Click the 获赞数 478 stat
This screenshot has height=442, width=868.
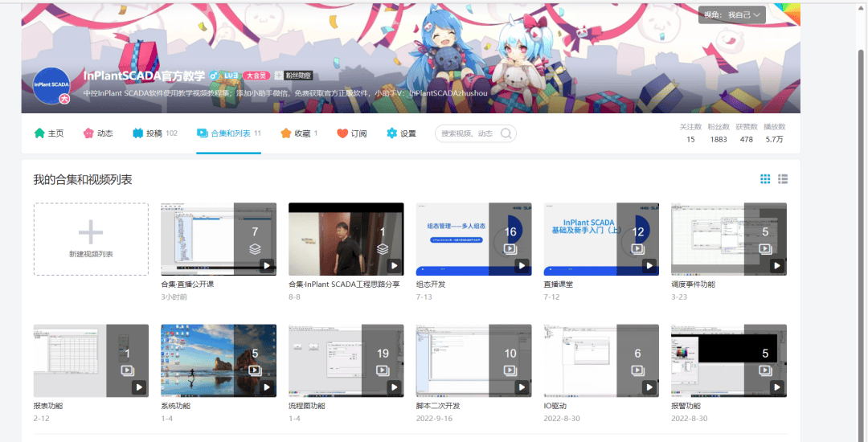[x=746, y=133]
